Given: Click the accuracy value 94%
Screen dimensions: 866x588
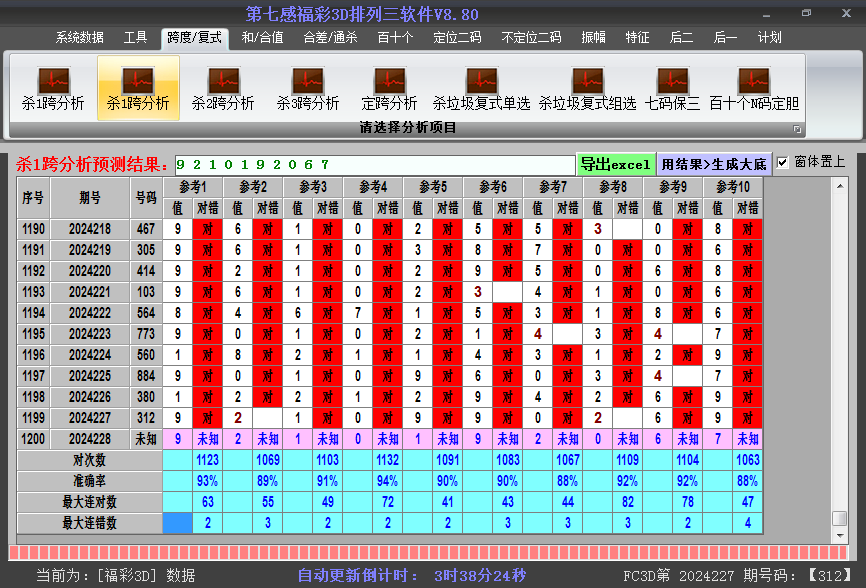Looking at the screenshot, I should pos(388,481).
